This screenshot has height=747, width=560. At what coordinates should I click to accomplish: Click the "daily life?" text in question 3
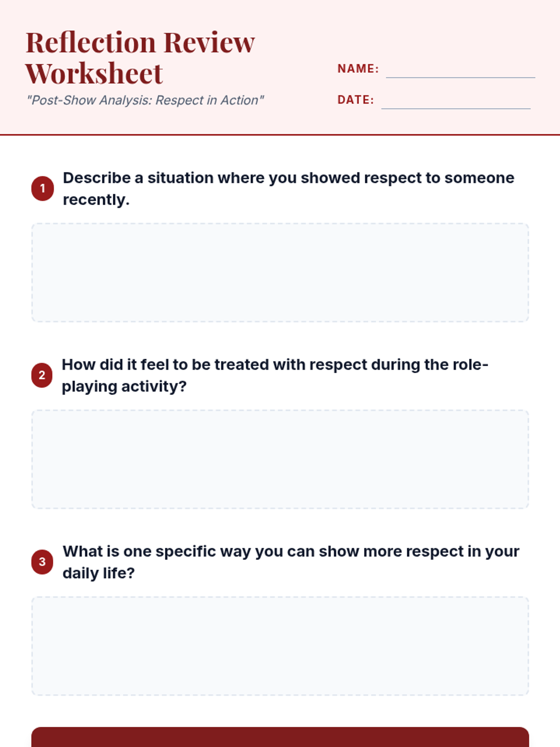coord(98,573)
